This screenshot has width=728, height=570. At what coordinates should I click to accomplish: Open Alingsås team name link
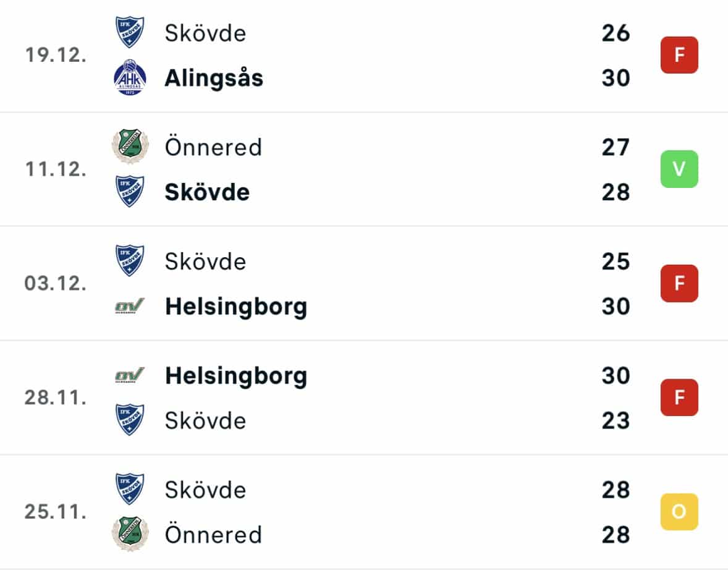pos(214,78)
